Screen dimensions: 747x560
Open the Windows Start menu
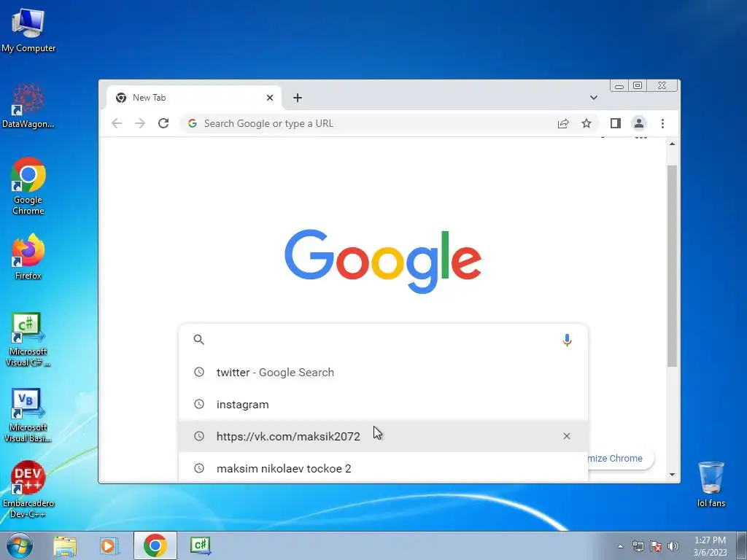pos(20,545)
